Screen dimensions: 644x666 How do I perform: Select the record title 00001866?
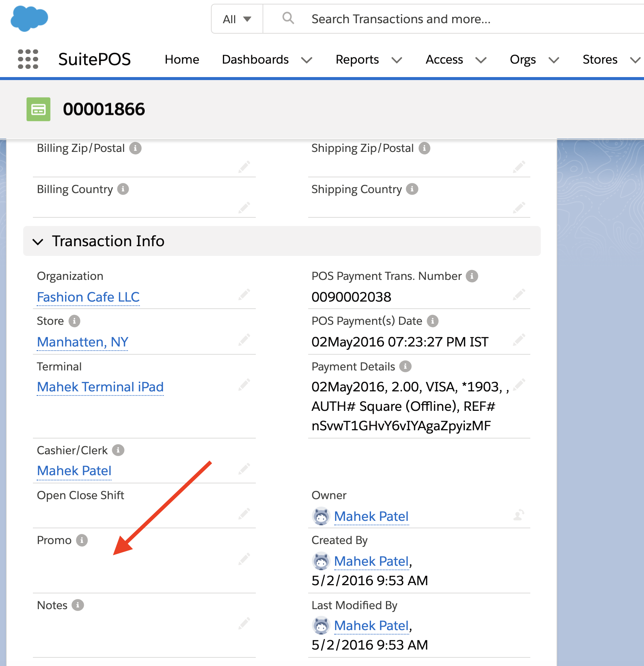pos(104,109)
